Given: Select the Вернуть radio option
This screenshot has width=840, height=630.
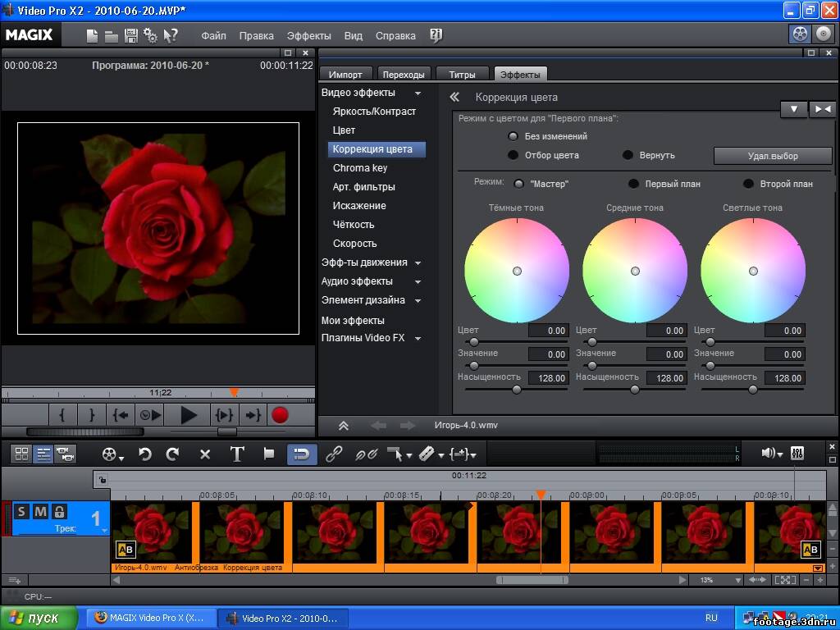Looking at the screenshot, I should 628,155.
